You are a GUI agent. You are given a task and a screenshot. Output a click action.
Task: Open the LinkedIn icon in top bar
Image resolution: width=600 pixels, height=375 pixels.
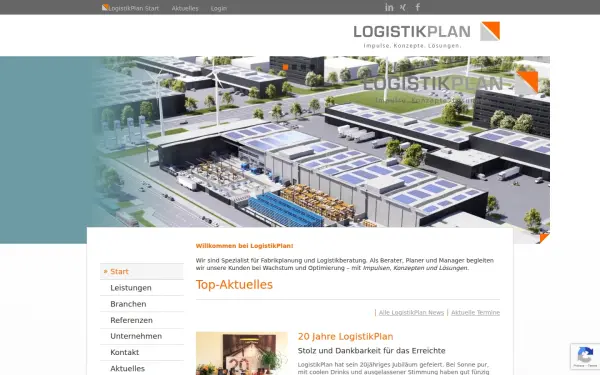click(x=389, y=7)
